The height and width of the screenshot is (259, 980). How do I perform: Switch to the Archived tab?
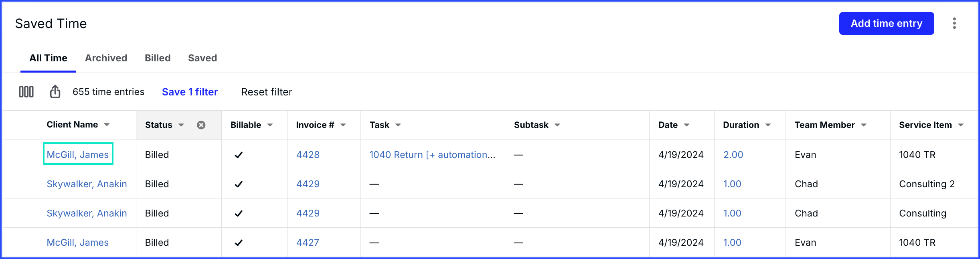(x=106, y=58)
